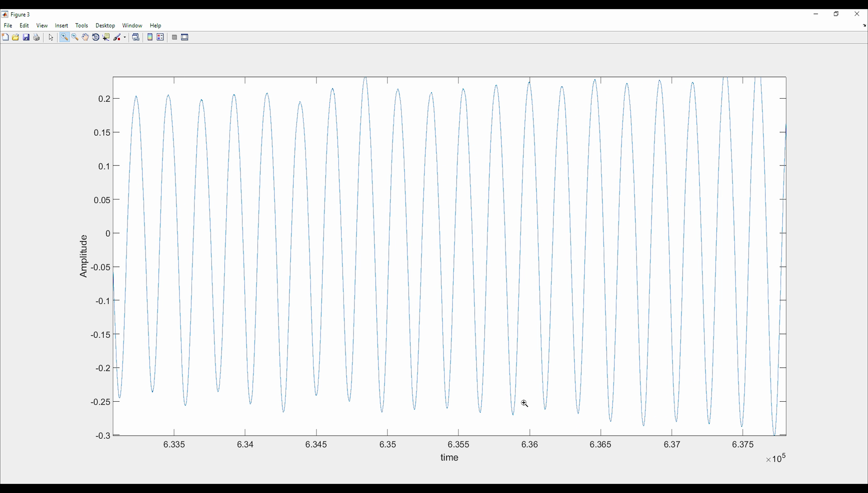868x493 pixels.
Task: Create a new figure with toolbar icon
Action: point(5,38)
